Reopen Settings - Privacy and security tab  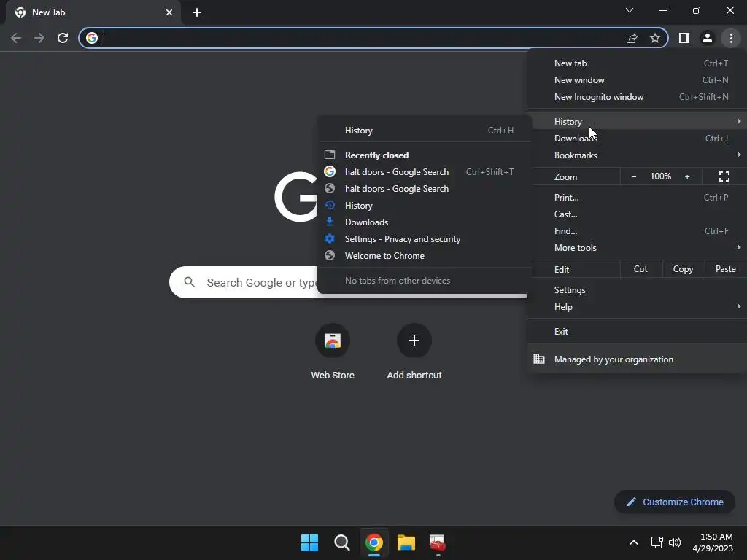[x=424, y=239]
